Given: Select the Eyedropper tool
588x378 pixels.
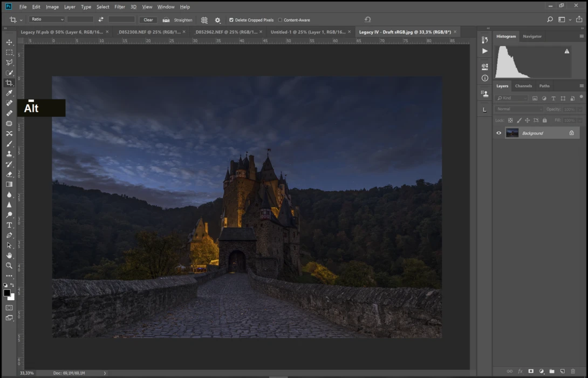Looking at the screenshot, I should click(x=9, y=93).
